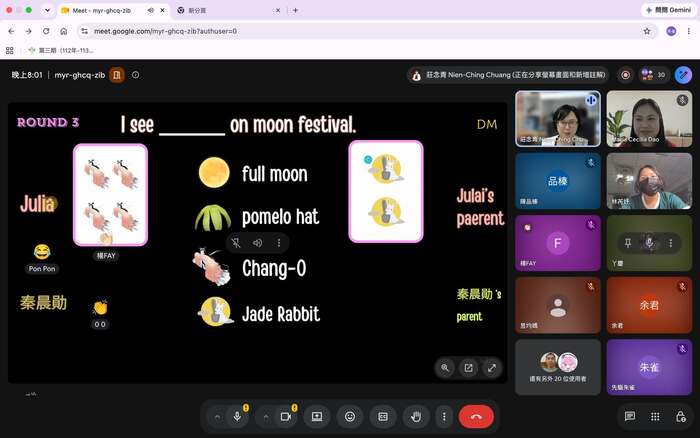Mute the Y participant tile microphone
This screenshot has height=438, width=700.
[650, 243]
